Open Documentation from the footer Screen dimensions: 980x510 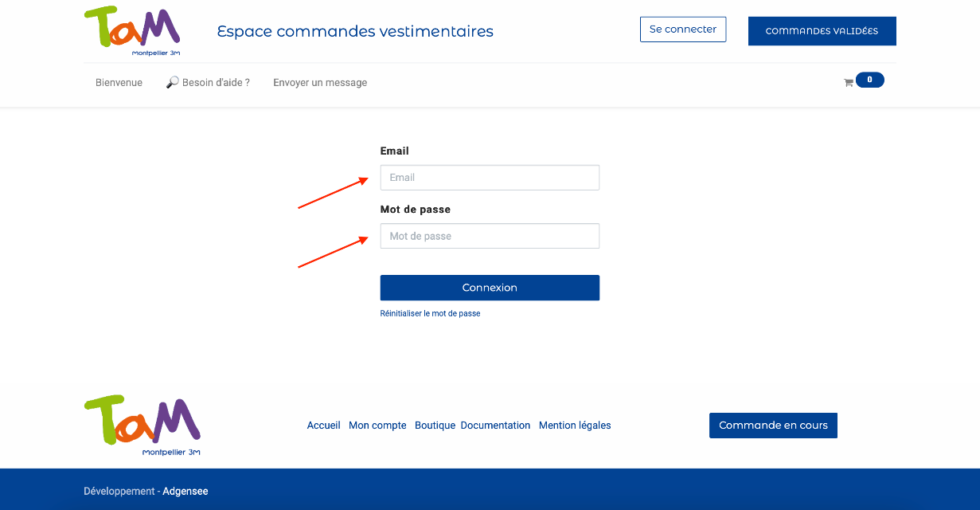495,426
